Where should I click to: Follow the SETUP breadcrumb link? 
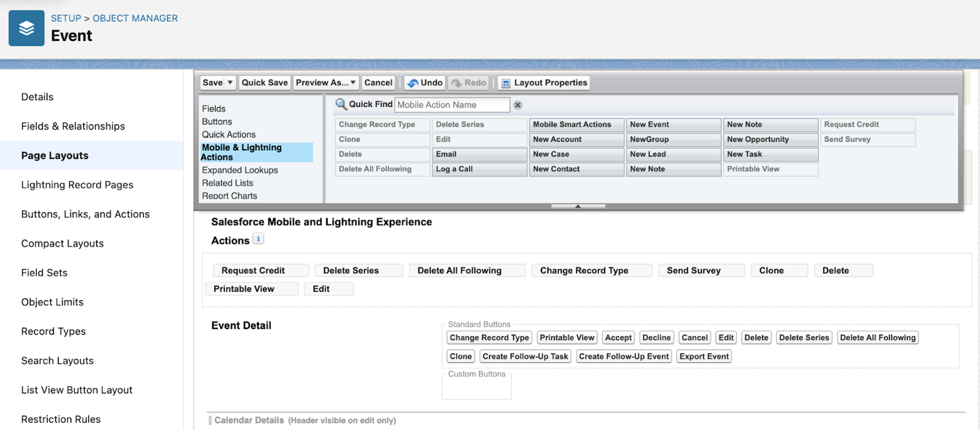pos(66,18)
